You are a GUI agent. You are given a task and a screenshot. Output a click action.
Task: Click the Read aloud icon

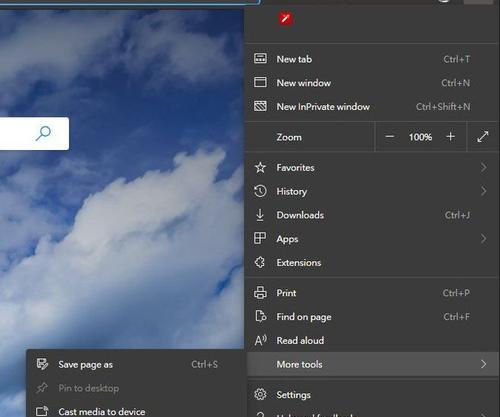[x=261, y=340]
